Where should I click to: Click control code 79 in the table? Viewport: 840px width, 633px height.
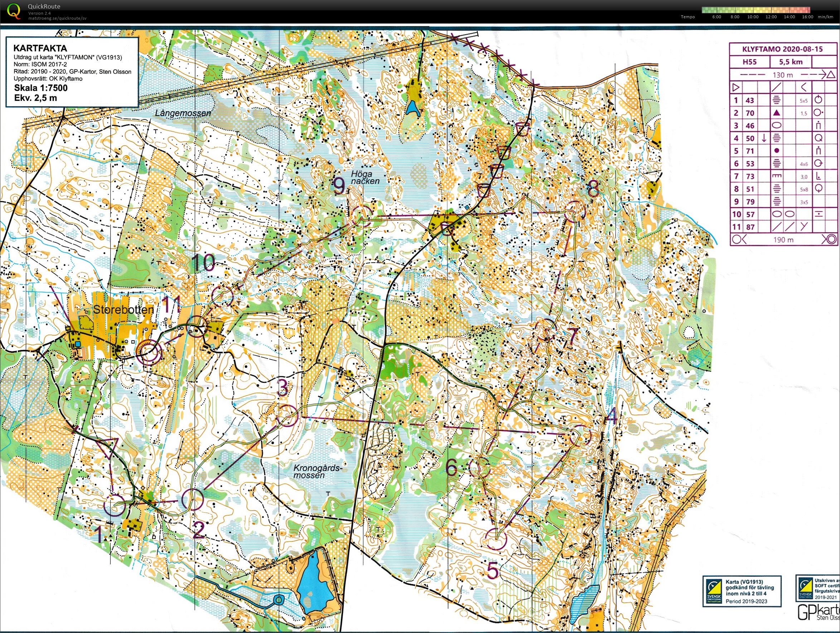coord(750,201)
